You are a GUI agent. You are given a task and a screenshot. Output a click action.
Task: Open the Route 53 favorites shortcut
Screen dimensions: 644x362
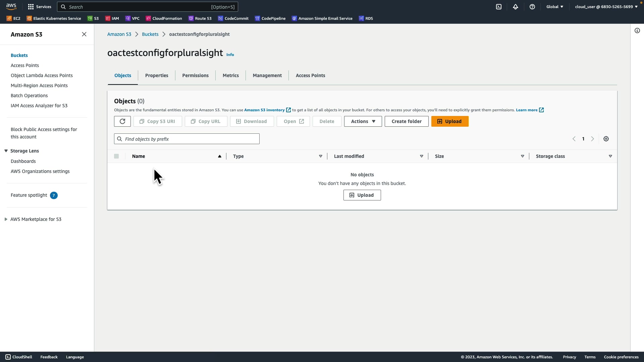tap(200, 18)
